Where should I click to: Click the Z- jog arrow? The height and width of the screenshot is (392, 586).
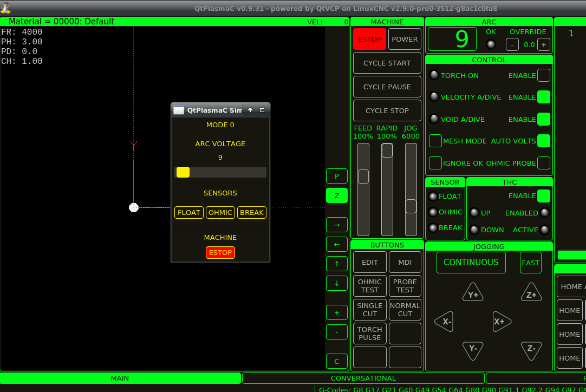[x=531, y=350]
